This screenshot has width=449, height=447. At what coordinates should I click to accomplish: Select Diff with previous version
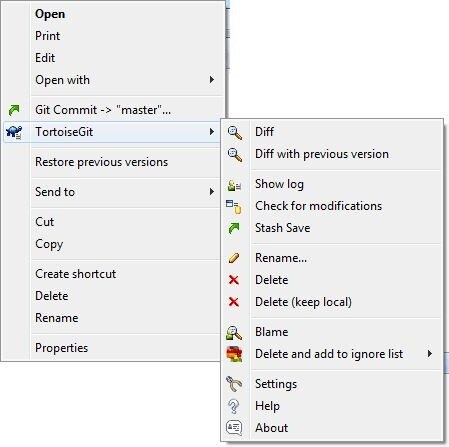(x=322, y=154)
